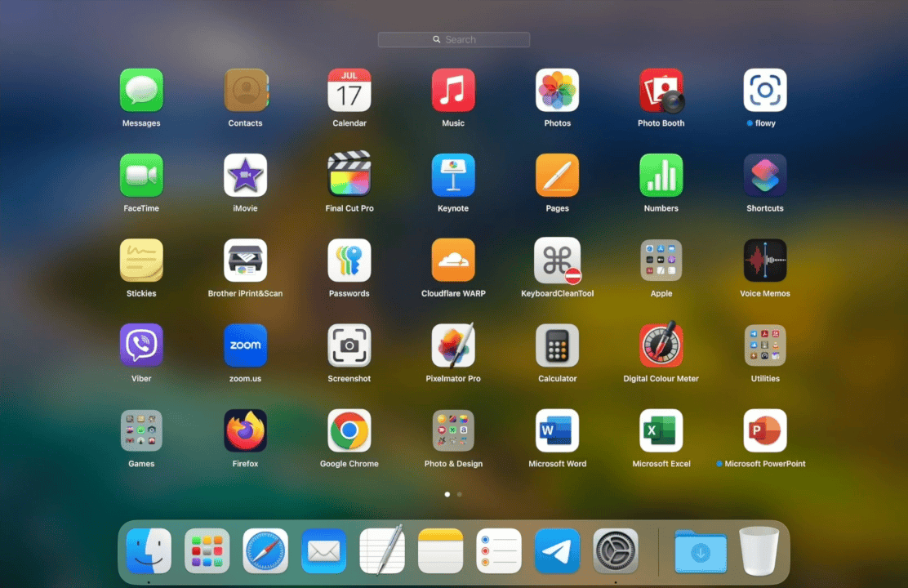908x588 pixels.
Task: Switch to the second Launchpad page dot
Action: click(459, 494)
